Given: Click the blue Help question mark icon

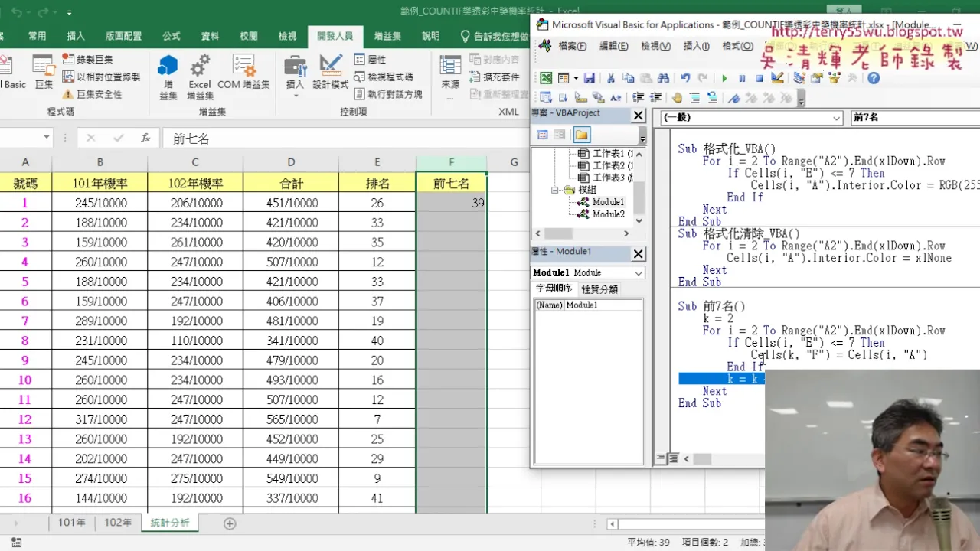Looking at the screenshot, I should coord(874,78).
